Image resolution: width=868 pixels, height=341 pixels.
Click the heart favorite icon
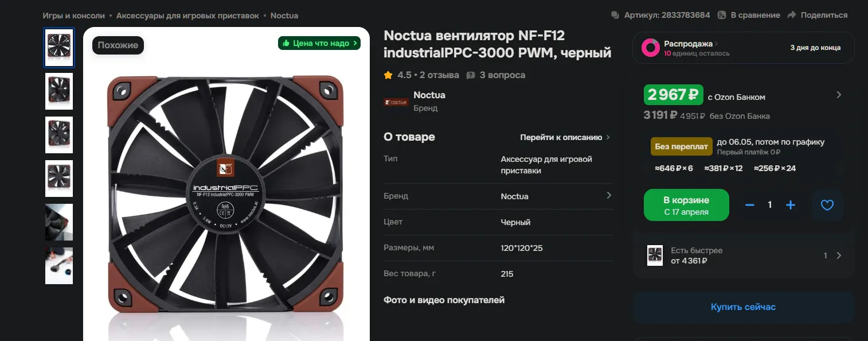point(827,205)
